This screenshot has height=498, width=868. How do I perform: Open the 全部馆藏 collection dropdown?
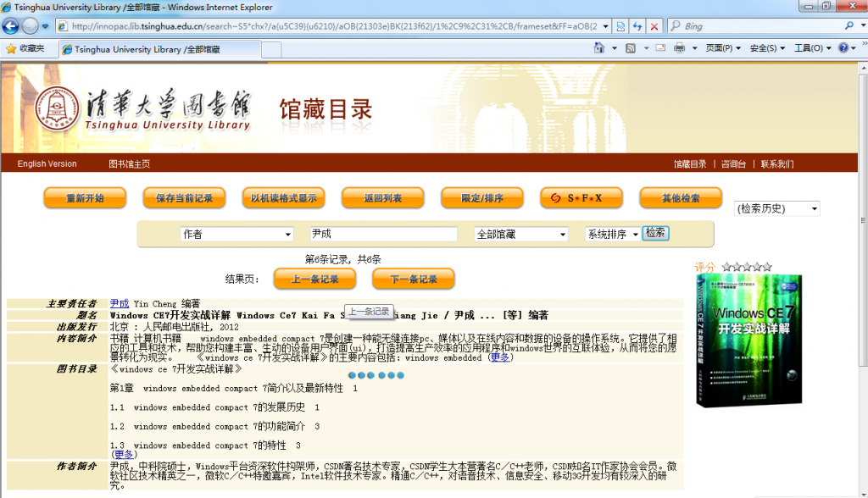(x=521, y=234)
